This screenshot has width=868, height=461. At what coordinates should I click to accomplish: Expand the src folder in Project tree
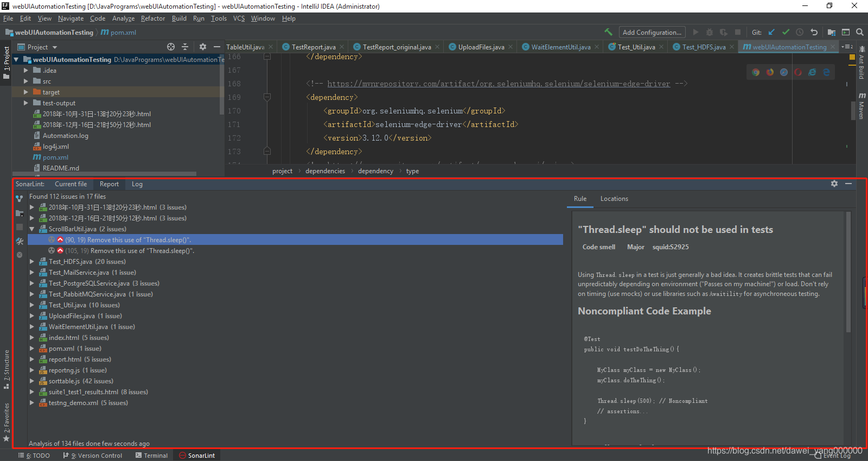coord(25,81)
